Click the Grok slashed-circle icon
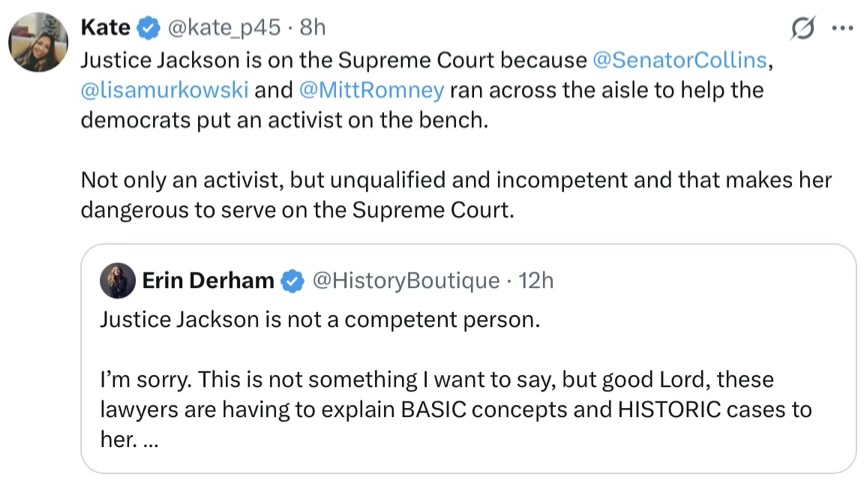The height and width of the screenshot is (484, 867). point(802,29)
